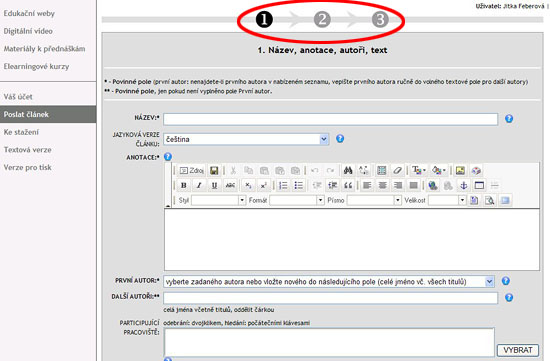Click the Preview magnifier page icon
This screenshot has width=550, height=361.
click(490, 200)
